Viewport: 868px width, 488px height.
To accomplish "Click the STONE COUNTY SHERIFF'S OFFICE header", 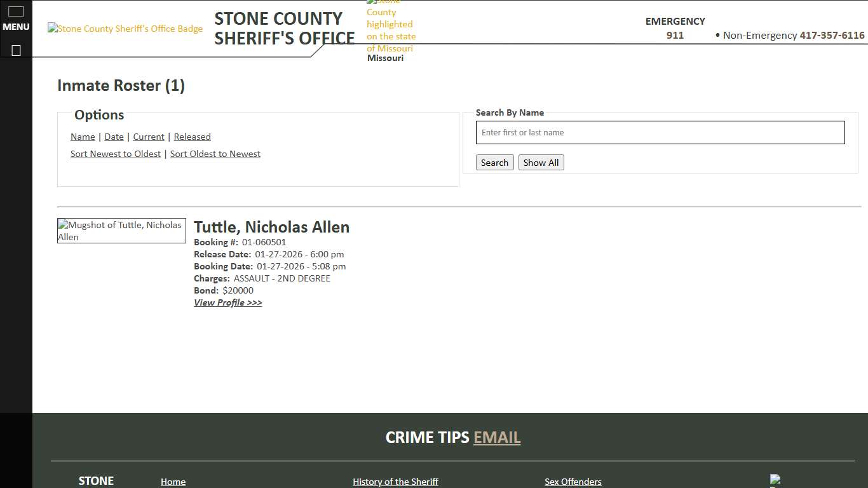I will click(284, 28).
